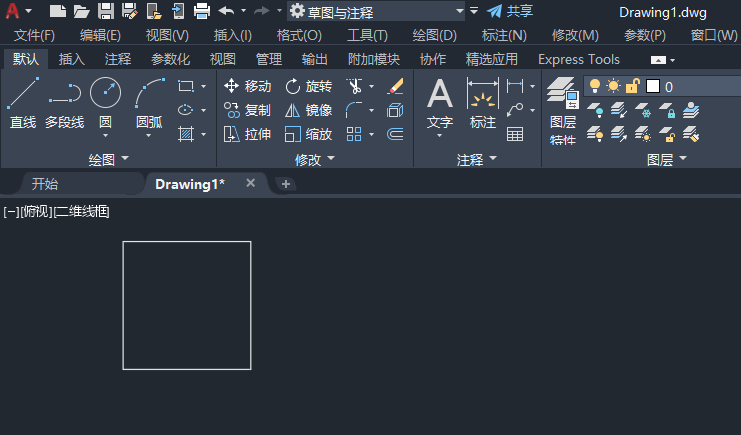Click the layer Unlock icon

coord(667,134)
